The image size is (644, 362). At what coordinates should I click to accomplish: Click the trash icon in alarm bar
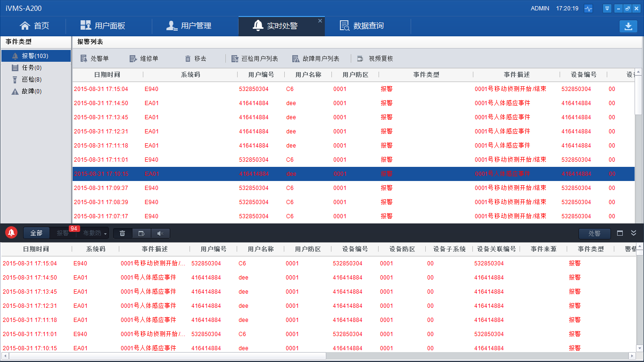point(123,233)
